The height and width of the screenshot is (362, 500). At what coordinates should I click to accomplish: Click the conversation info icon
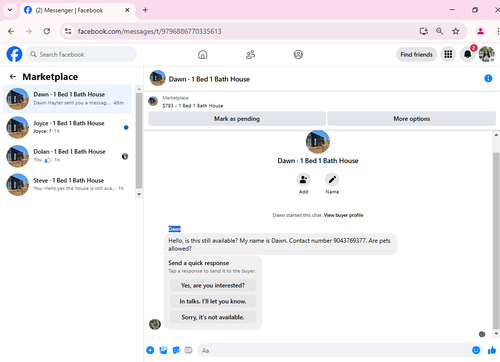pyautogui.click(x=488, y=78)
